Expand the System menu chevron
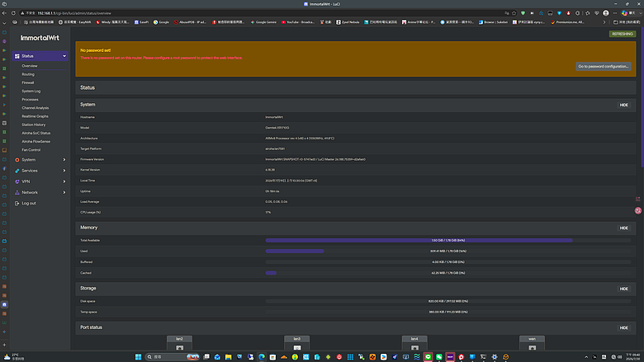Image resolution: width=644 pixels, height=362 pixels. pyautogui.click(x=64, y=160)
